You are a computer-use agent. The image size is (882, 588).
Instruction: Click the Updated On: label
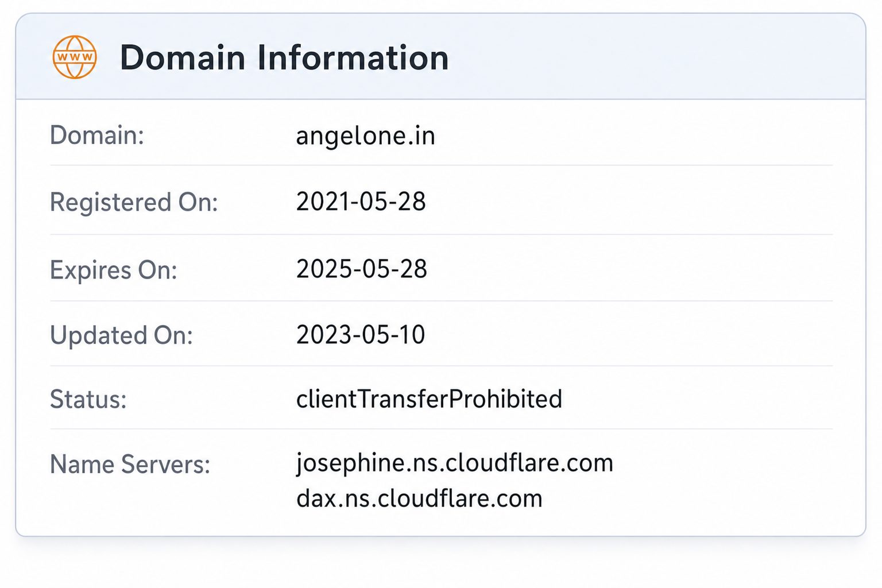tap(121, 335)
